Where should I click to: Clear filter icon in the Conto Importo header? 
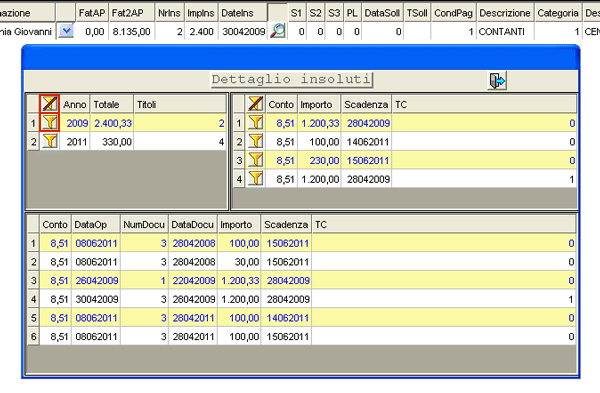click(255, 104)
